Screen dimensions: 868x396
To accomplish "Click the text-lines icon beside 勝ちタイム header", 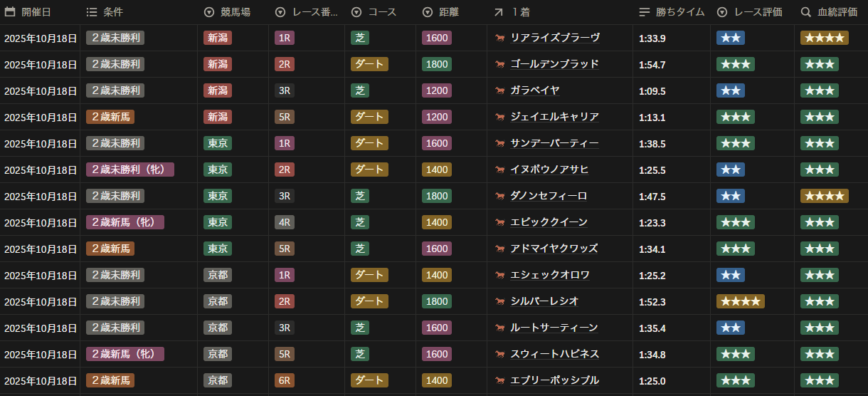I will tap(645, 12).
